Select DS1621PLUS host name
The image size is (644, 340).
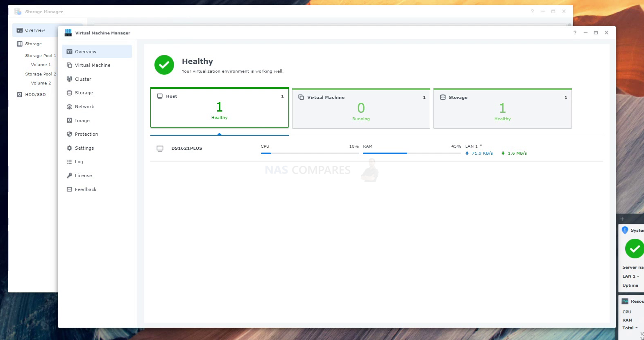point(187,148)
